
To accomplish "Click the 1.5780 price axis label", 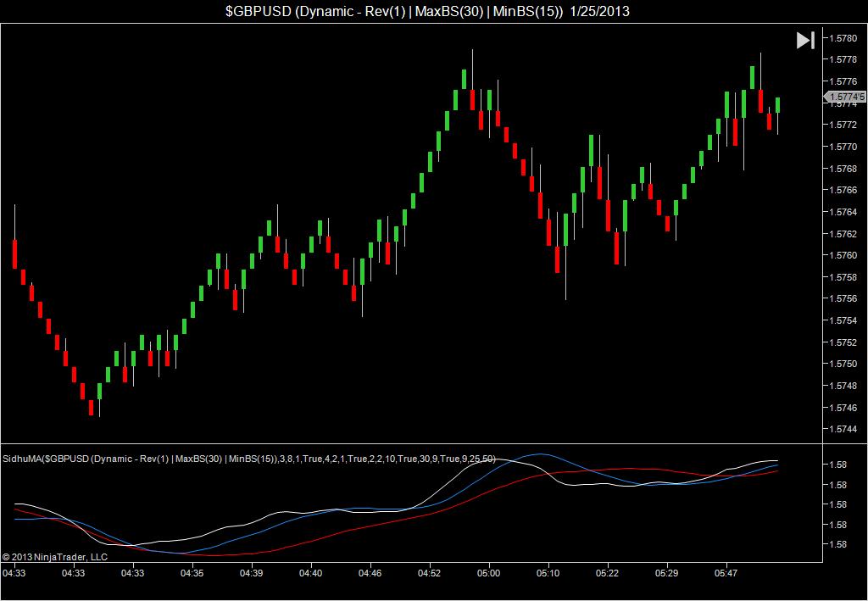I will tap(844, 38).
